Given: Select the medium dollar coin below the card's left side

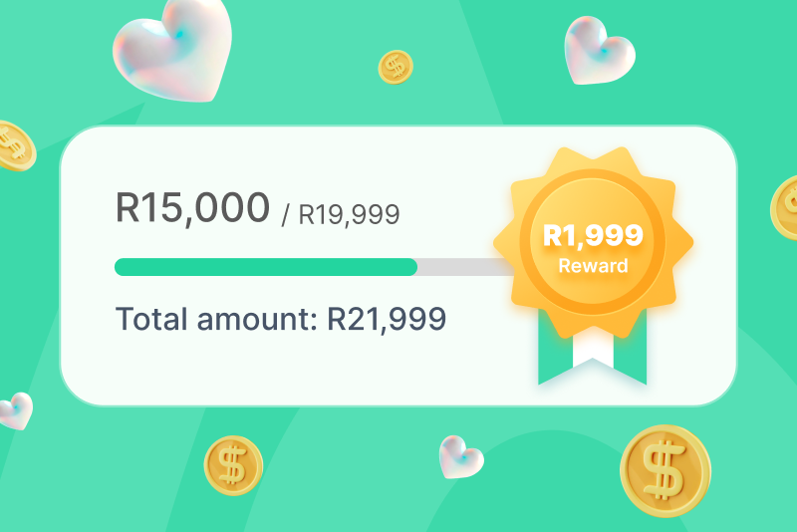Looking at the screenshot, I should pyautogui.click(x=233, y=465).
